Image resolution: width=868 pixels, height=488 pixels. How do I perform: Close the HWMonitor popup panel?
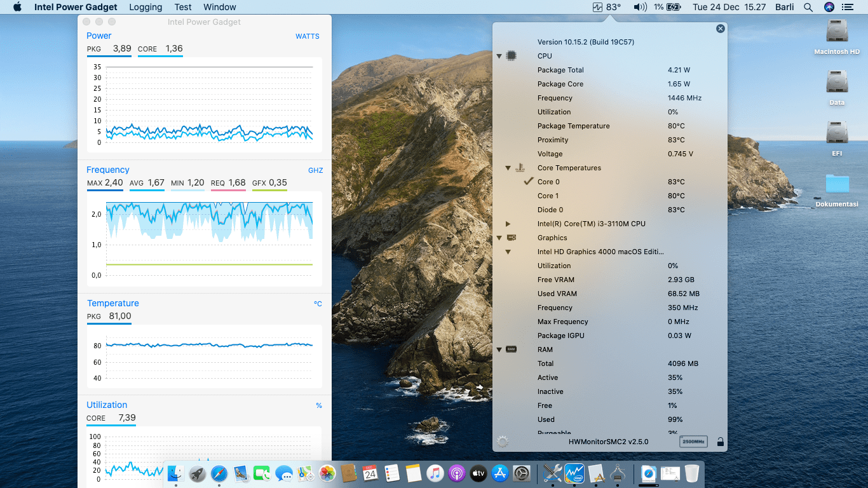tap(720, 29)
